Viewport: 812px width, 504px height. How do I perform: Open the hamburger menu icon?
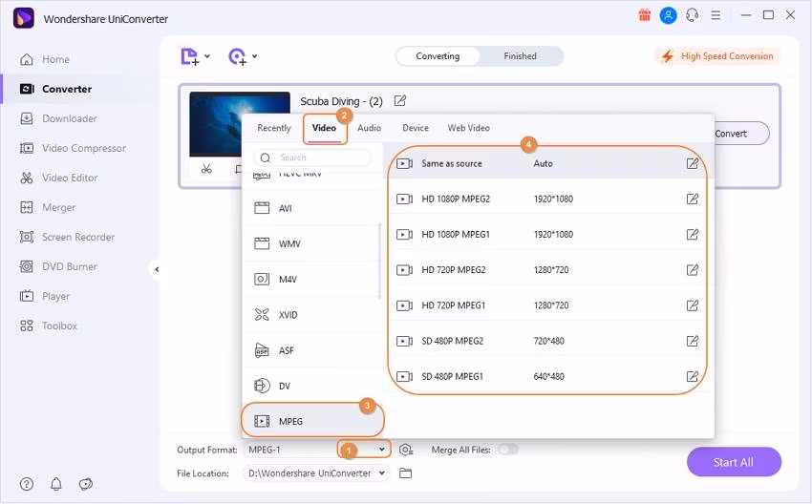716,15
